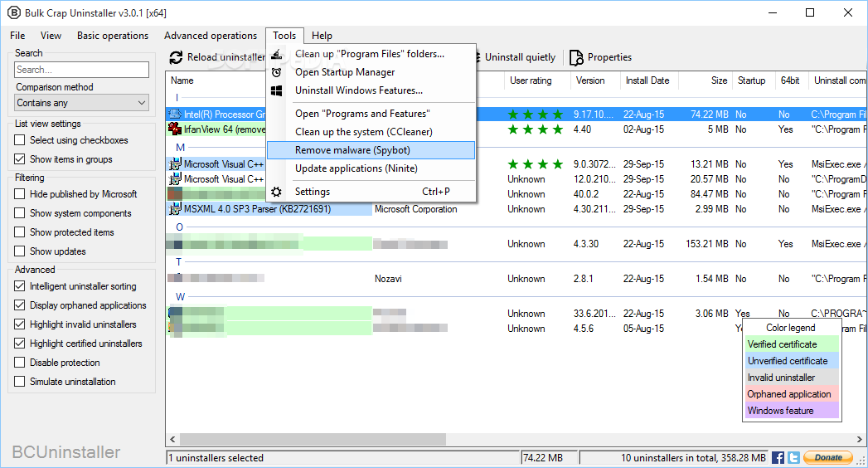868x468 pixels.
Task: Uncheck Highlight invalid uninstallers
Action: point(19,324)
